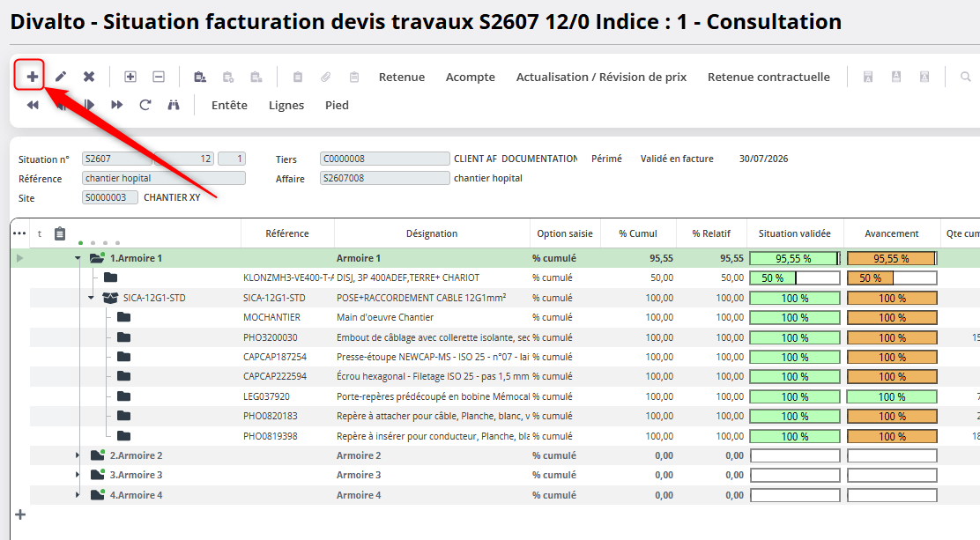
Task: Collapse the 1.Armoire 1 tree node
Action: (78, 257)
